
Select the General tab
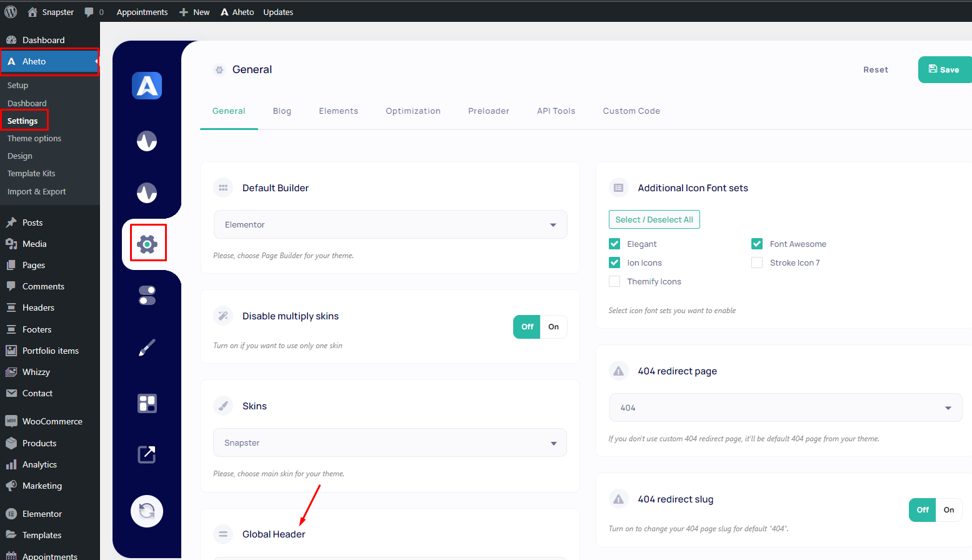[x=229, y=111]
